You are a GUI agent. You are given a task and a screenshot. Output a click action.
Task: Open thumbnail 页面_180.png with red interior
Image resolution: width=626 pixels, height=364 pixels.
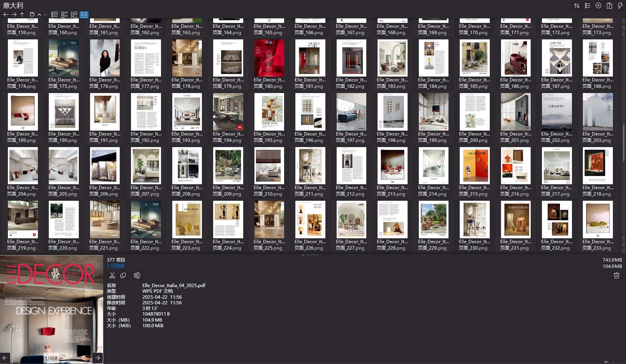click(x=269, y=58)
